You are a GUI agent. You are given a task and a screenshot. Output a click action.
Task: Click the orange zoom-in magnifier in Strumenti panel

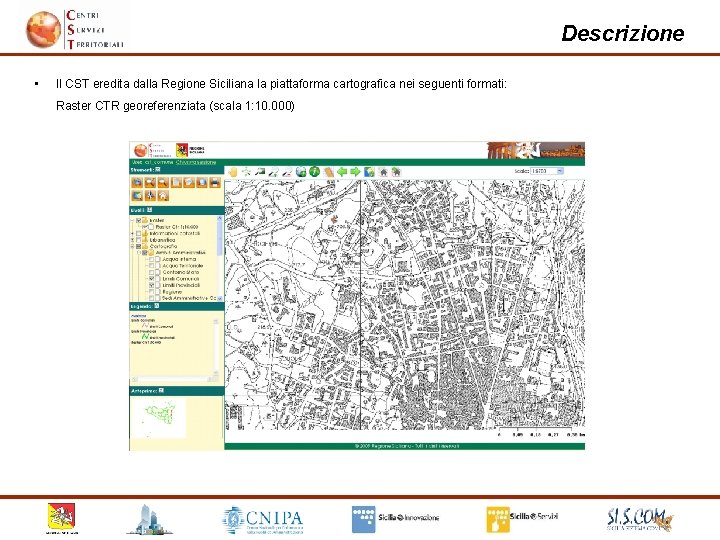150,182
